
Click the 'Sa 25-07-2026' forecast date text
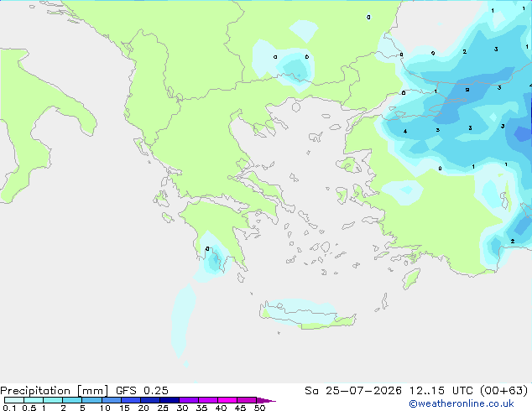(x=353, y=391)
